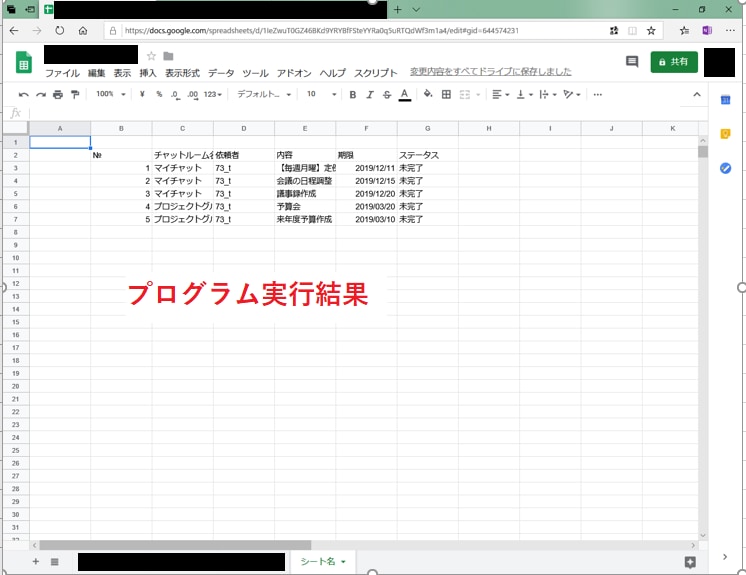
Task: Click the Explore button at bottom right
Action: (x=690, y=562)
